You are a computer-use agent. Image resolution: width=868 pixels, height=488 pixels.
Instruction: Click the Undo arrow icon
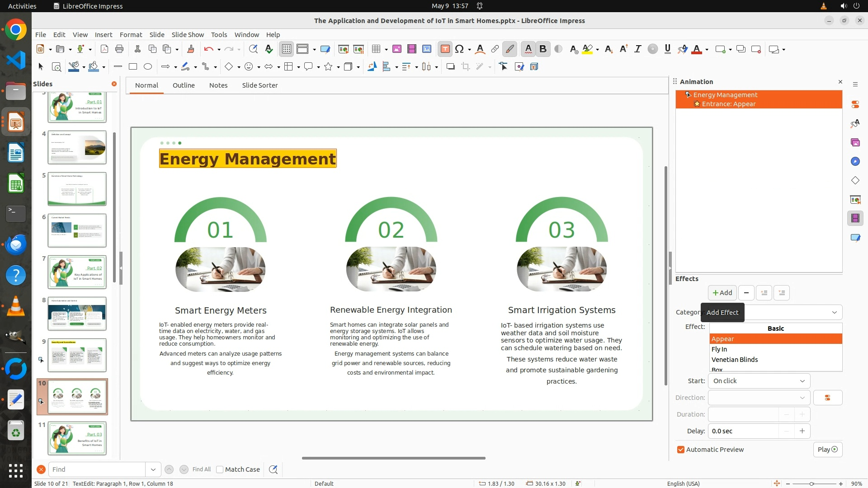pyautogui.click(x=208, y=49)
